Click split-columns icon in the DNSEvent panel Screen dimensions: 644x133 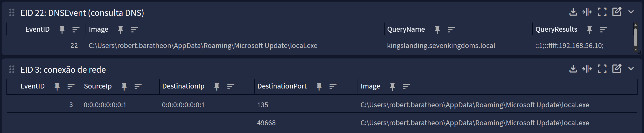[587, 12]
